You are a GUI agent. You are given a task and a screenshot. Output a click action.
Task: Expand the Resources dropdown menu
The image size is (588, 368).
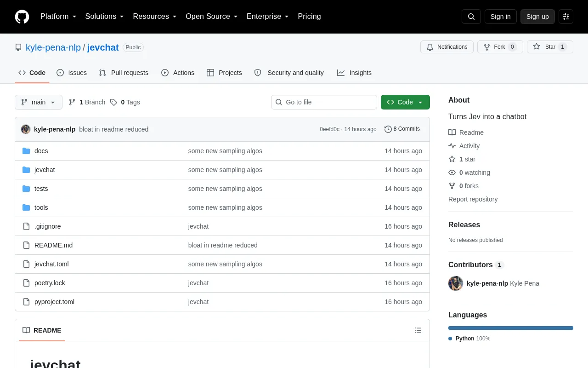pyautogui.click(x=155, y=17)
